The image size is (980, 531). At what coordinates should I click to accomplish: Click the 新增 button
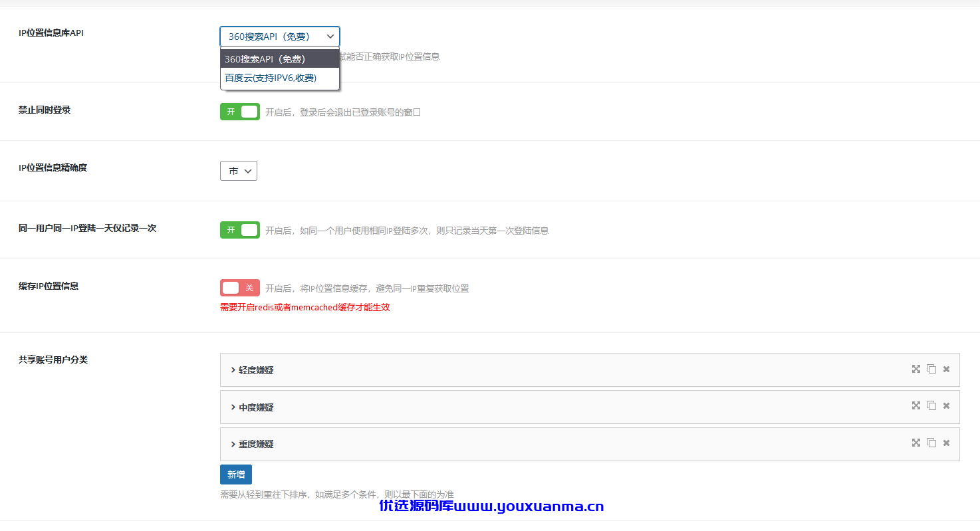[x=236, y=475]
